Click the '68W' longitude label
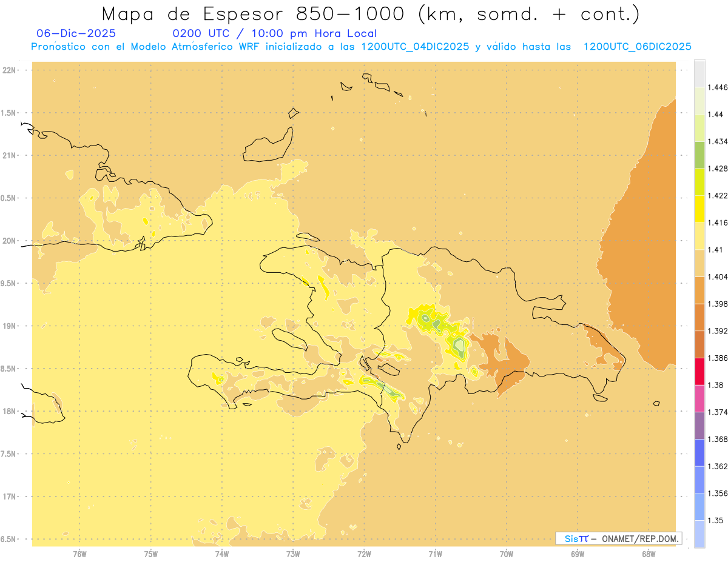This screenshot has height=562, width=728. point(649,554)
